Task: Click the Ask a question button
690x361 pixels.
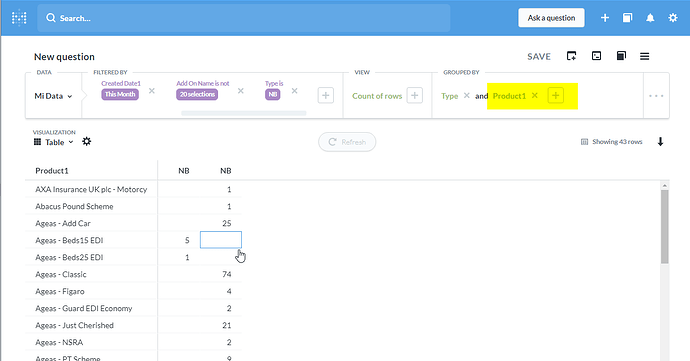Action: tap(551, 18)
